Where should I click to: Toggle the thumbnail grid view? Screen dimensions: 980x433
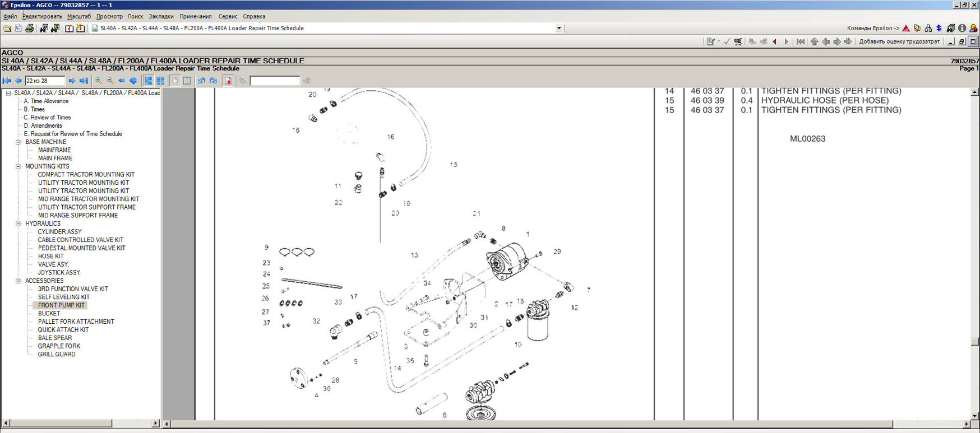point(160,81)
